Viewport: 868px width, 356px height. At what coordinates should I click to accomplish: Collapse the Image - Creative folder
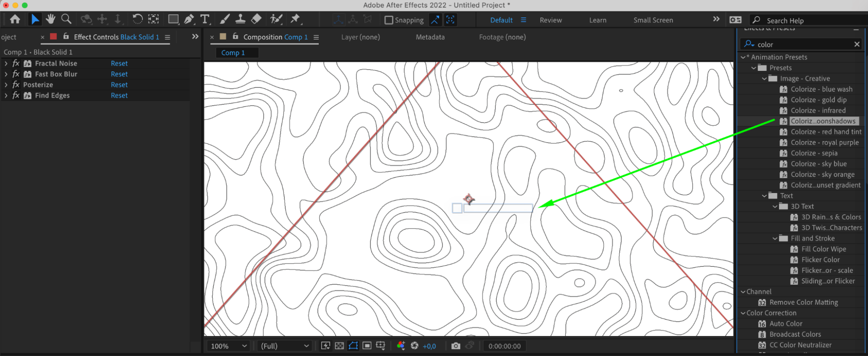click(x=764, y=78)
